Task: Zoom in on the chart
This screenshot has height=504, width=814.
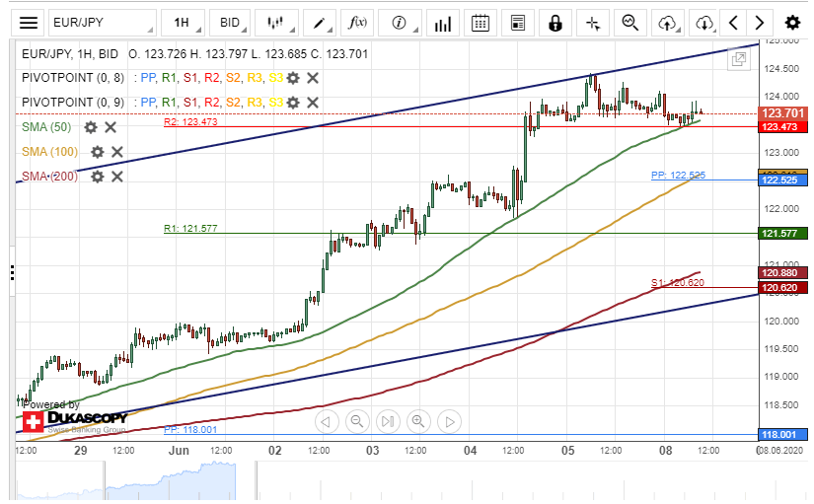Action: click(x=417, y=422)
